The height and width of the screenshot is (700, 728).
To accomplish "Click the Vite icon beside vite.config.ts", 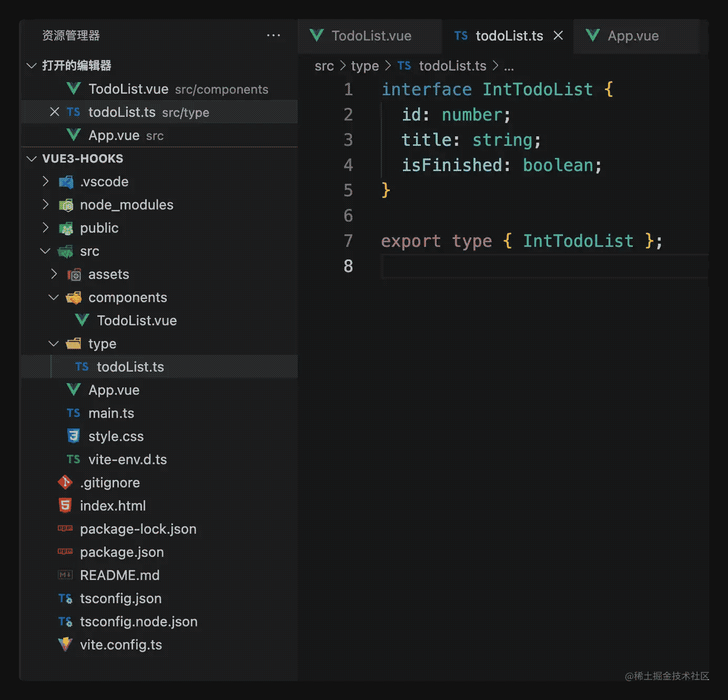I will pos(65,645).
